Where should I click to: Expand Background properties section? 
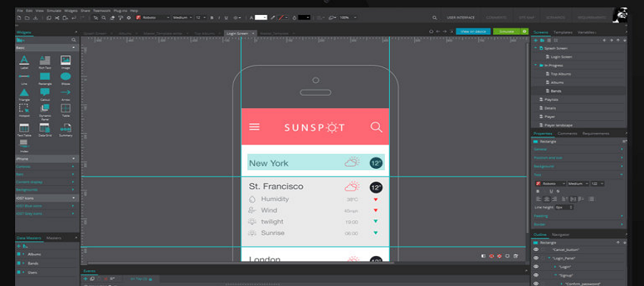(x=578, y=167)
